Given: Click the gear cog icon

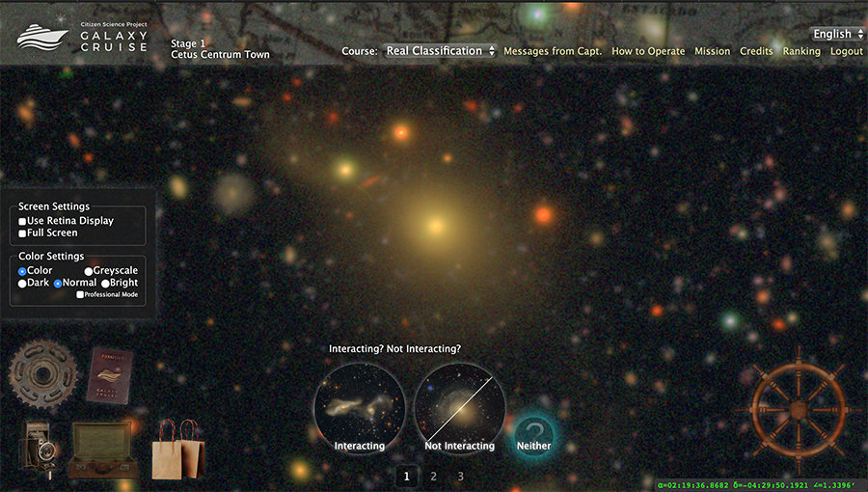Looking at the screenshot, I should [43, 373].
